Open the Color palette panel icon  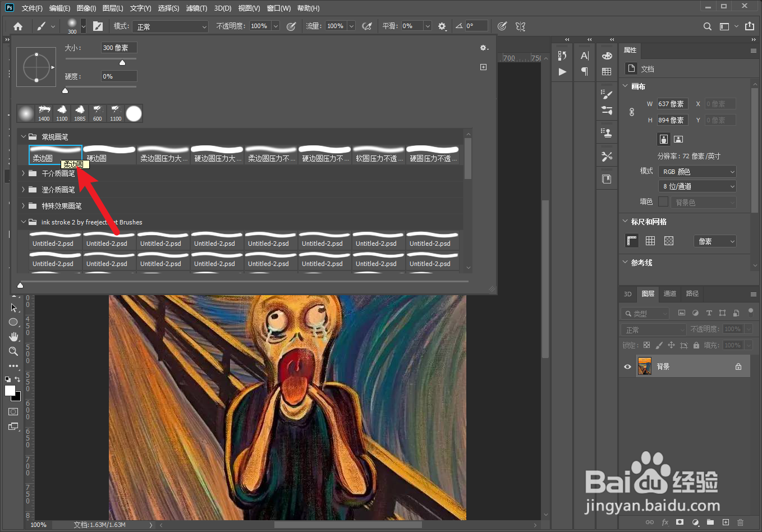tap(607, 56)
